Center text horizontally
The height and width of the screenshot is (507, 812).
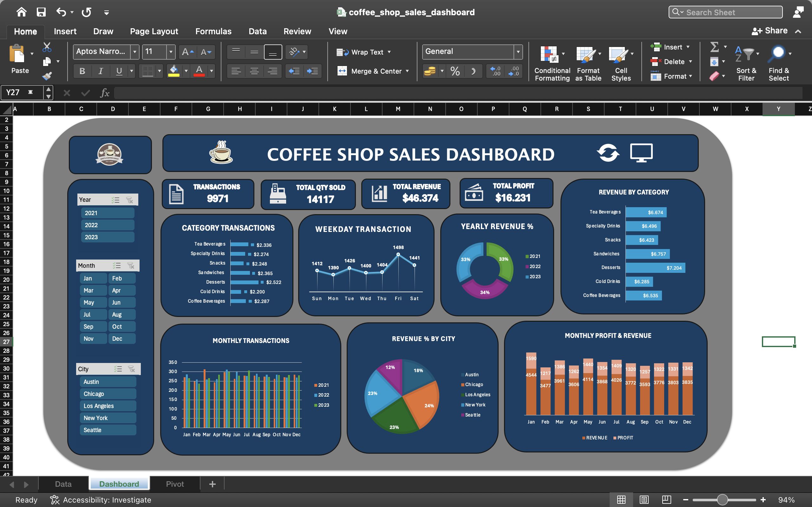coord(254,71)
